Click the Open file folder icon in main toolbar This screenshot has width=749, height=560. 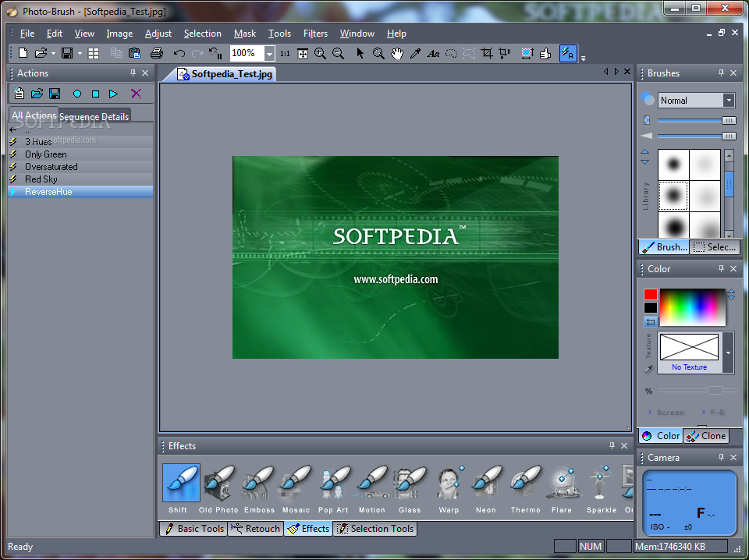tap(41, 53)
